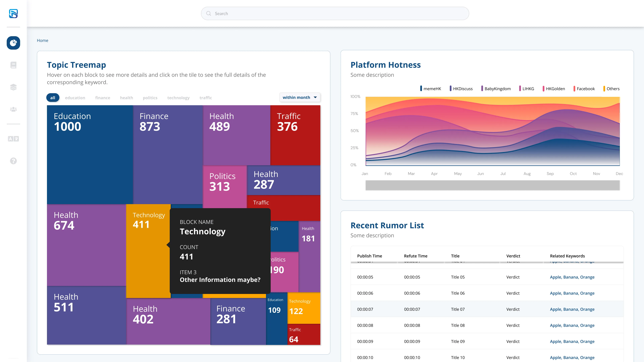The height and width of the screenshot is (362, 644).
Task: Click the chart's gray time range slider
Action: point(493,185)
